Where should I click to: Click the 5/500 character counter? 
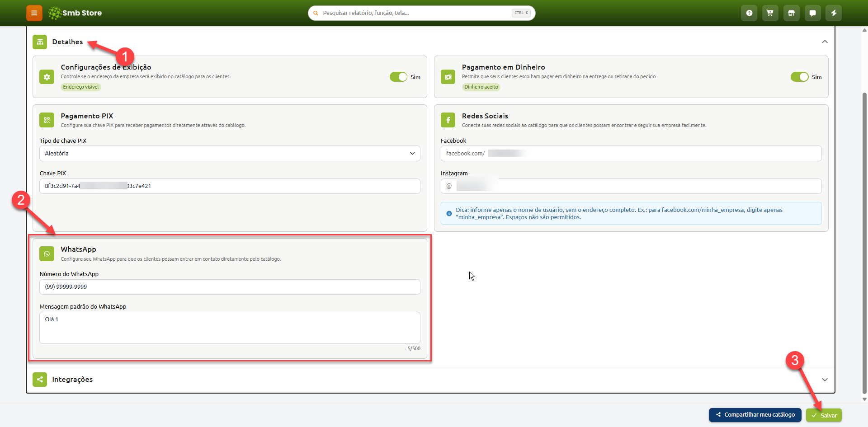tap(414, 349)
